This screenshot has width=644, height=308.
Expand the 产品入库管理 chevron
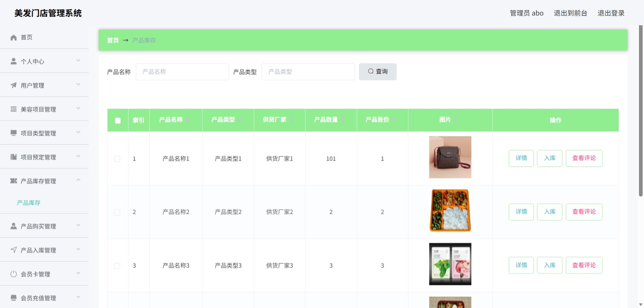78,249
